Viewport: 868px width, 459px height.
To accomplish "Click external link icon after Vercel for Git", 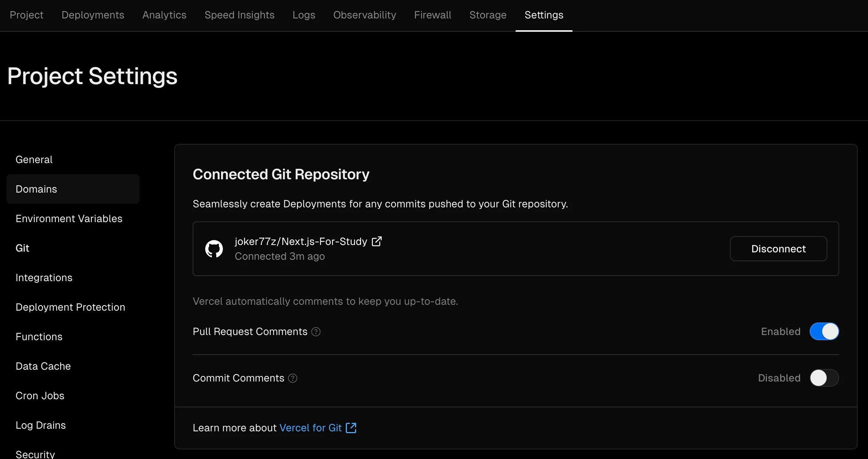I will pos(351,428).
